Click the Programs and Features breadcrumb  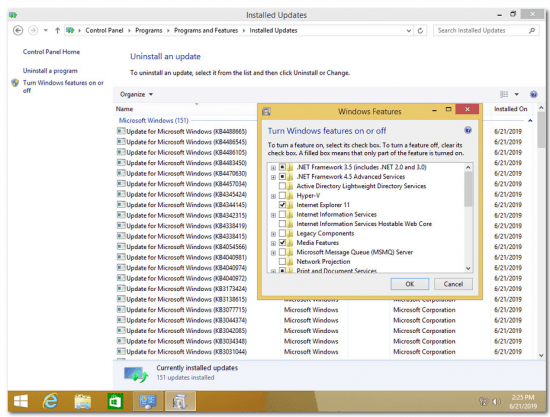click(x=206, y=31)
